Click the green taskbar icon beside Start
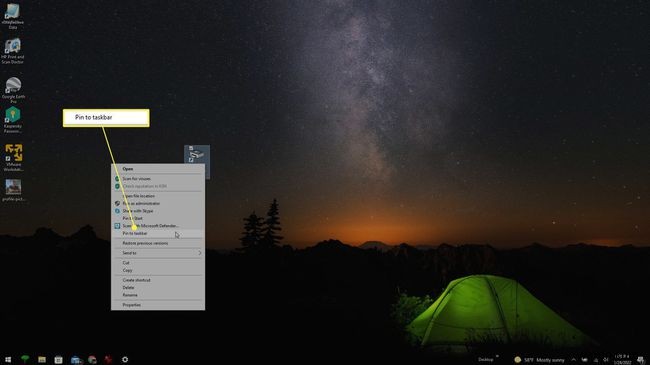This screenshot has width=650, height=365. click(25, 360)
